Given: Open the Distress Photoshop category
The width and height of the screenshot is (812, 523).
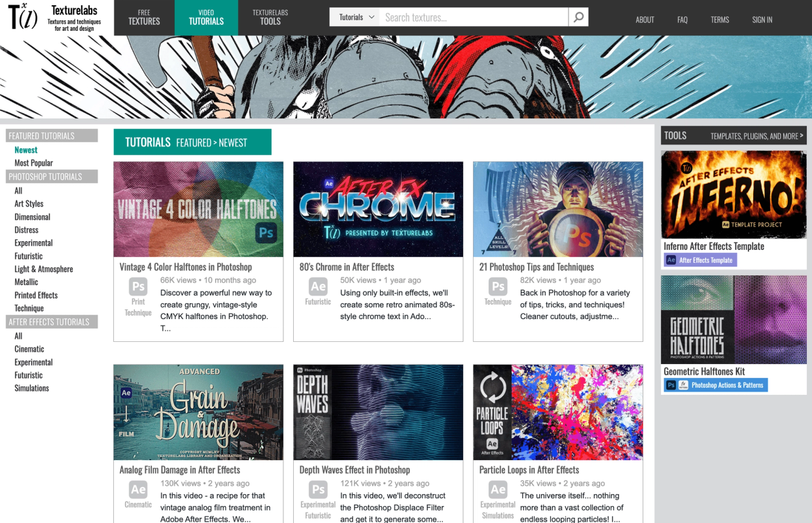Looking at the screenshot, I should [x=26, y=229].
